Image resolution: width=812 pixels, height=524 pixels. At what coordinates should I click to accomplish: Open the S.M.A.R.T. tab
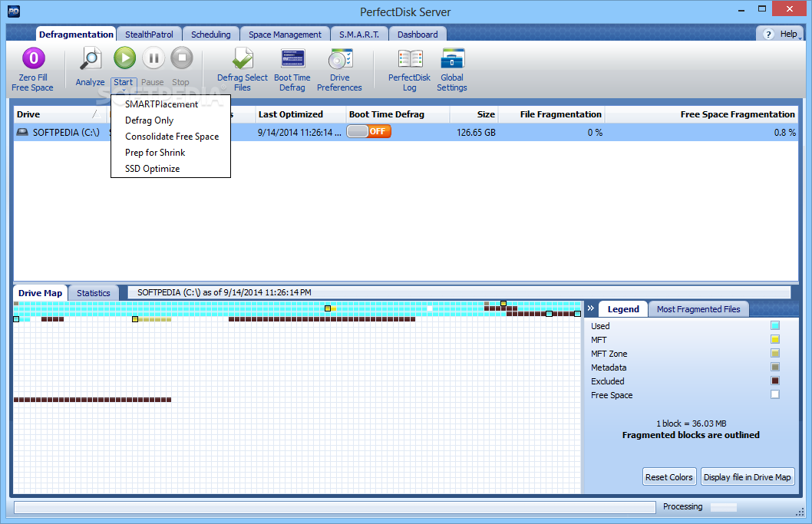click(x=359, y=35)
